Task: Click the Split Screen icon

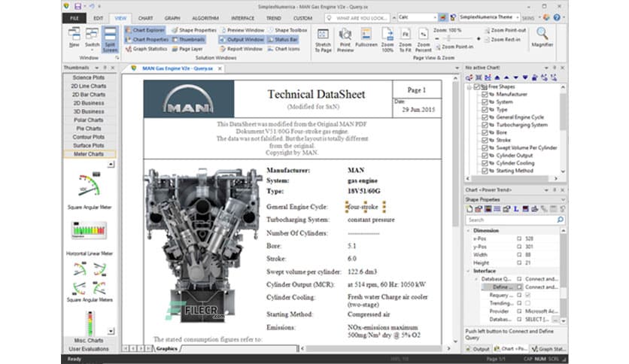Action: (x=110, y=38)
